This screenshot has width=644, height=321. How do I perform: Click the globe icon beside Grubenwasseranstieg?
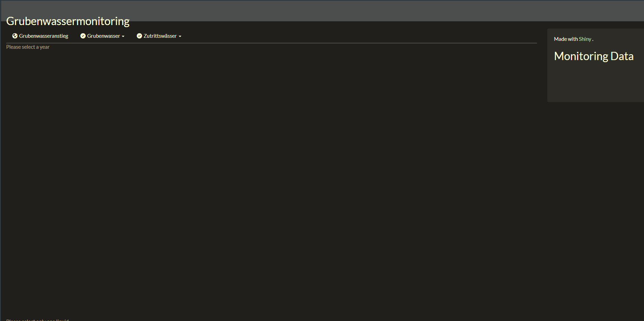coord(15,36)
